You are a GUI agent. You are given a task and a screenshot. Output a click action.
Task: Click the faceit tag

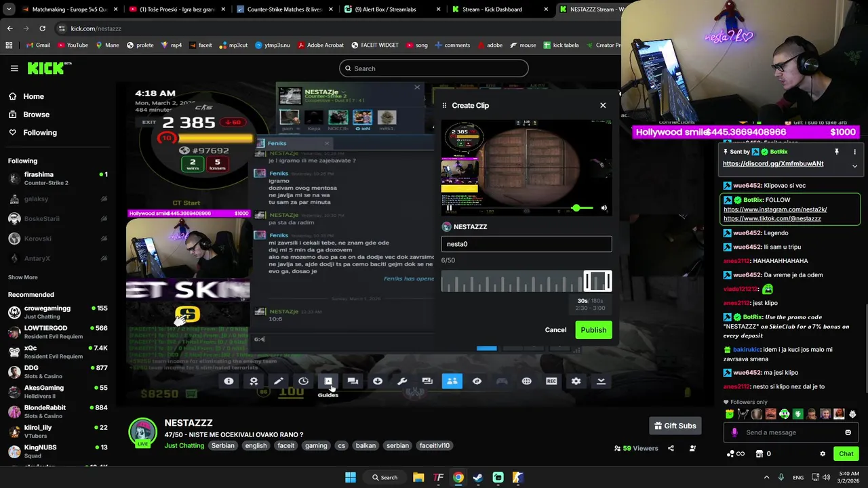click(286, 445)
